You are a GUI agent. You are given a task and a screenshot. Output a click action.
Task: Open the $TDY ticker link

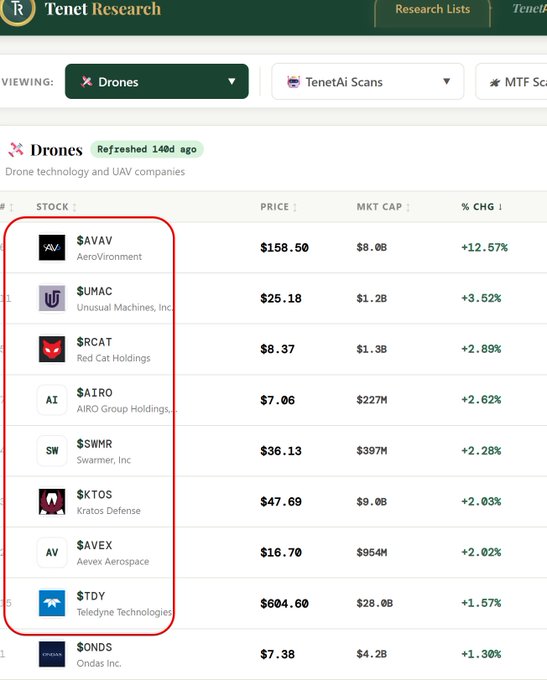coord(91,596)
